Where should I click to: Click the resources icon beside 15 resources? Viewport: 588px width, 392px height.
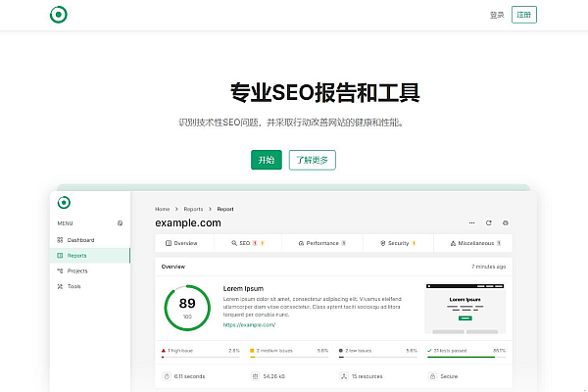pyautogui.click(x=344, y=376)
